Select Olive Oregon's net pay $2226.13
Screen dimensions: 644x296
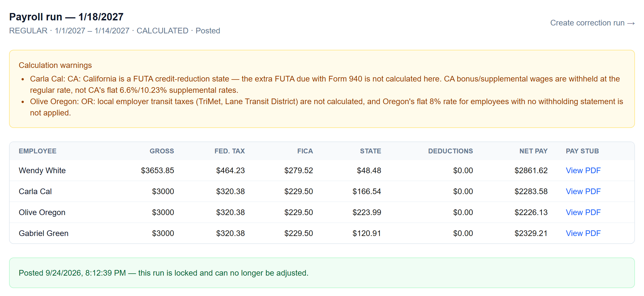531,212
